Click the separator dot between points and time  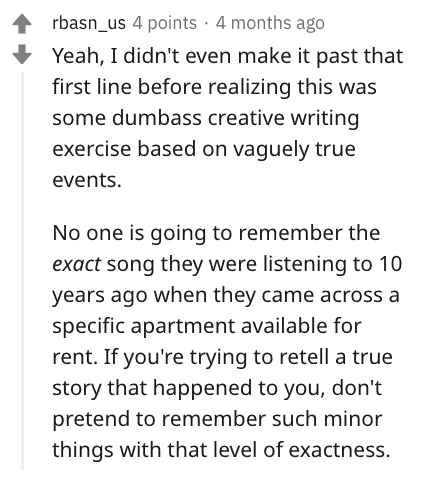pos(206,24)
